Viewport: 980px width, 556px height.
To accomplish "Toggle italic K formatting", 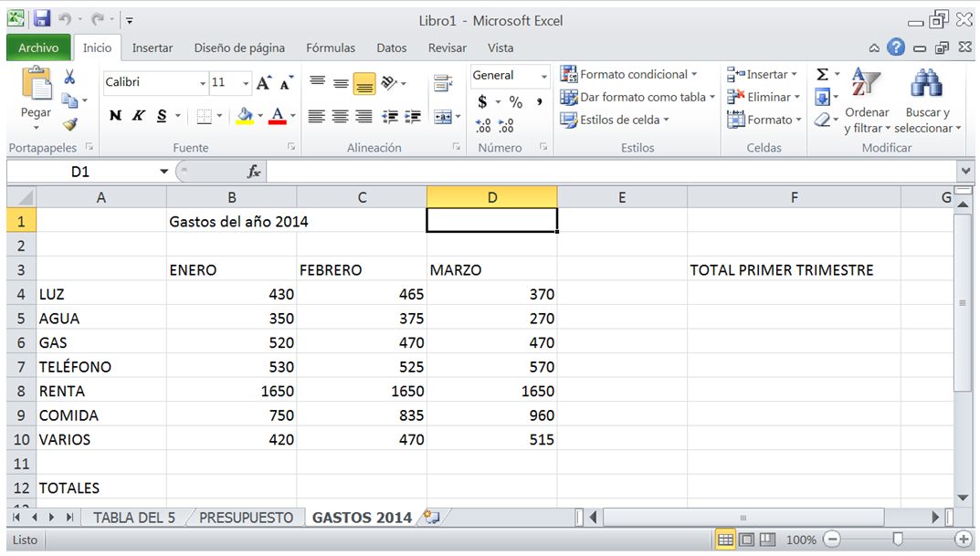I will (x=138, y=116).
